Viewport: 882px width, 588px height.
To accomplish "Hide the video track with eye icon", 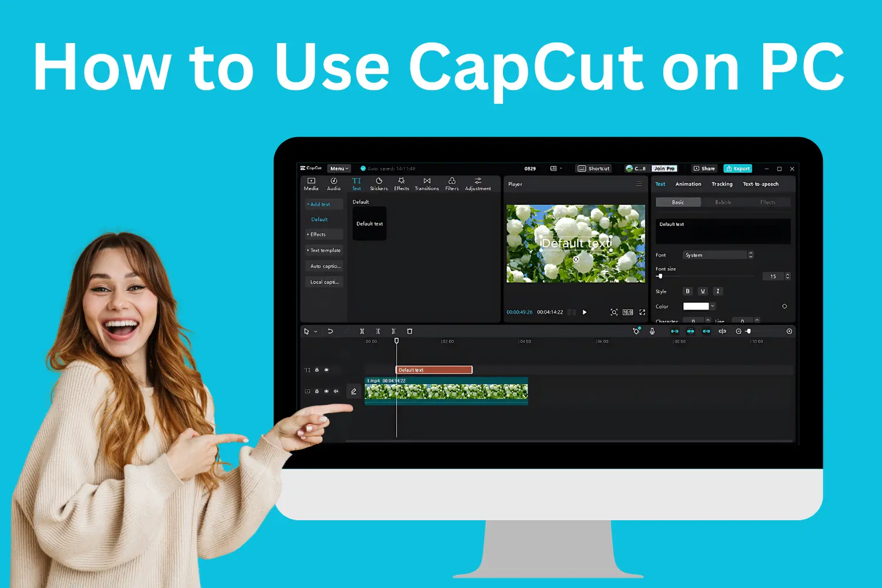I will 326,391.
